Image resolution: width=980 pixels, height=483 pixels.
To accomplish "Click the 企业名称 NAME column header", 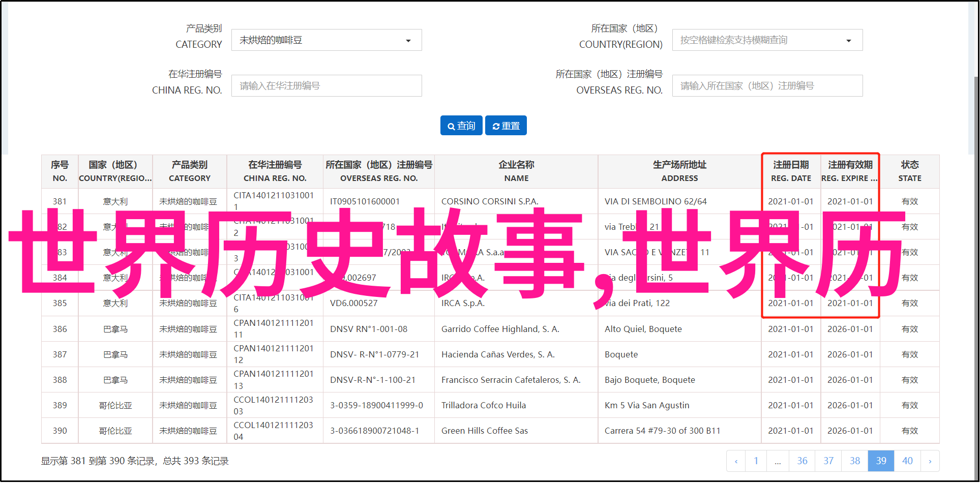I will tap(517, 171).
